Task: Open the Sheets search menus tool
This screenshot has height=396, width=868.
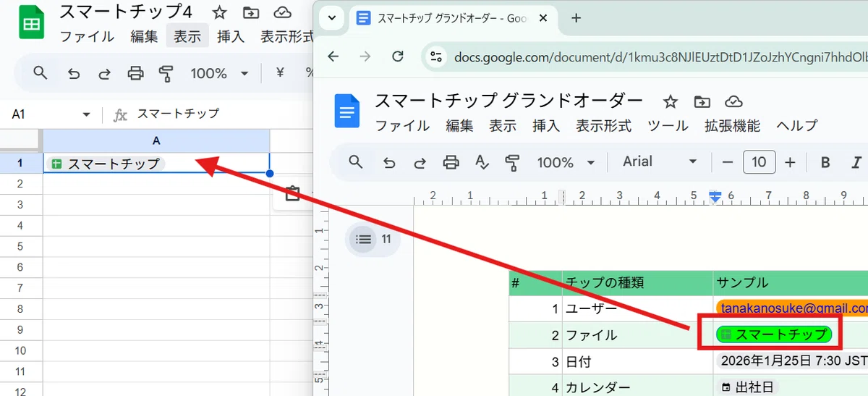Action: pos(40,73)
